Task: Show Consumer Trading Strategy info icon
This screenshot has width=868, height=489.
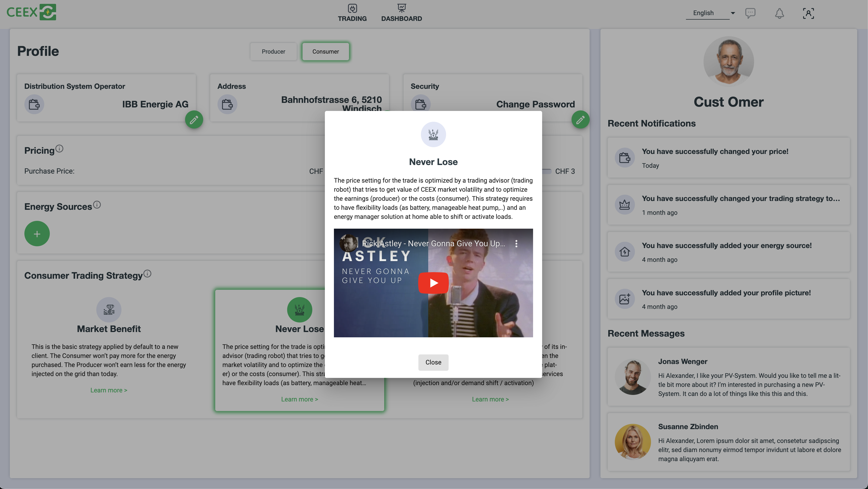Action: click(x=147, y=274)
